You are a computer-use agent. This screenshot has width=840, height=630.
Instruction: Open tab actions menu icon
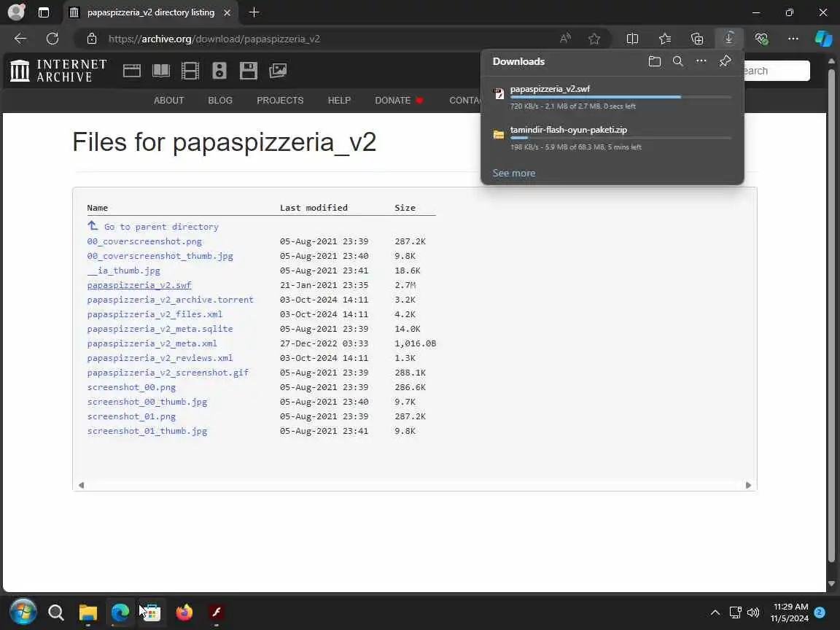pyautogui.click(x=44, y=12)
